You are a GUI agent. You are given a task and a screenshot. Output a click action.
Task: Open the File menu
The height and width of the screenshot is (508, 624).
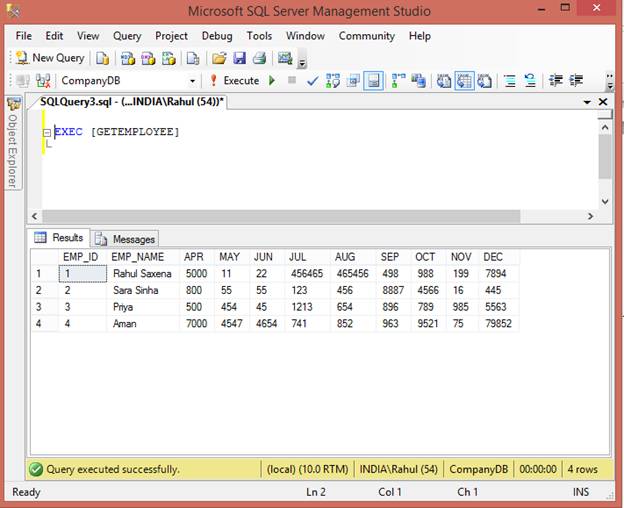coord(23,36)
